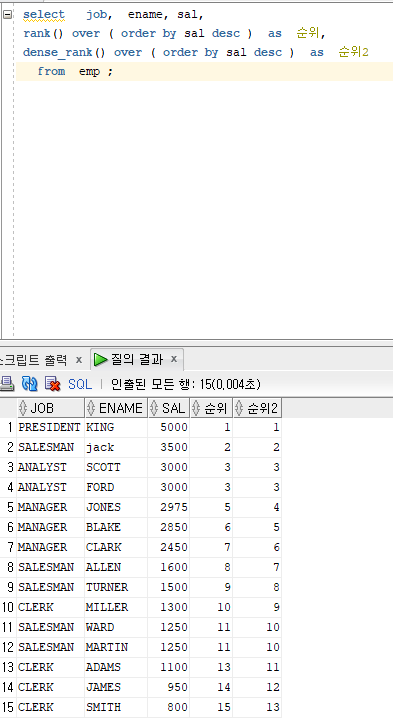This screenshot has height=721, width=393.
Task: Collapse the SQL statement fold marker
Action: point(7,14)
